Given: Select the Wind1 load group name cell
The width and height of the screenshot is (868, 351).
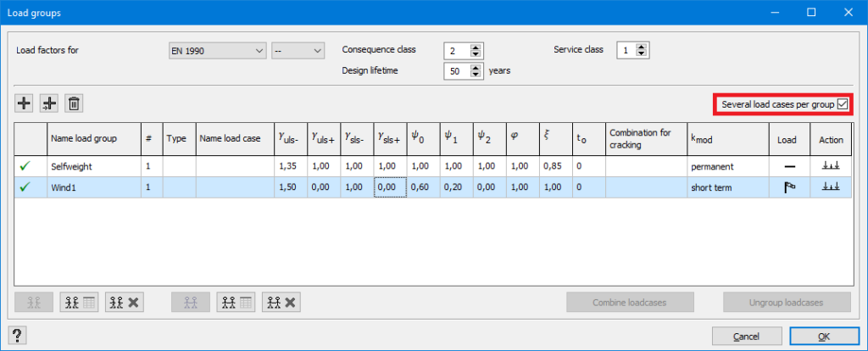Looking at the screenshot, I should (x=94, y=187).
